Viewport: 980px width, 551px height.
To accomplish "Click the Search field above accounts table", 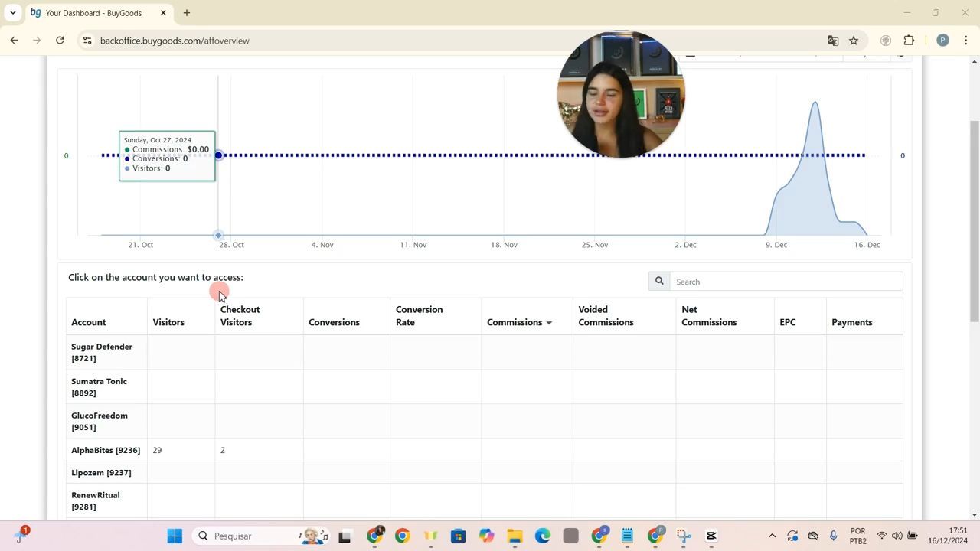I will click(x=786, y=282).
